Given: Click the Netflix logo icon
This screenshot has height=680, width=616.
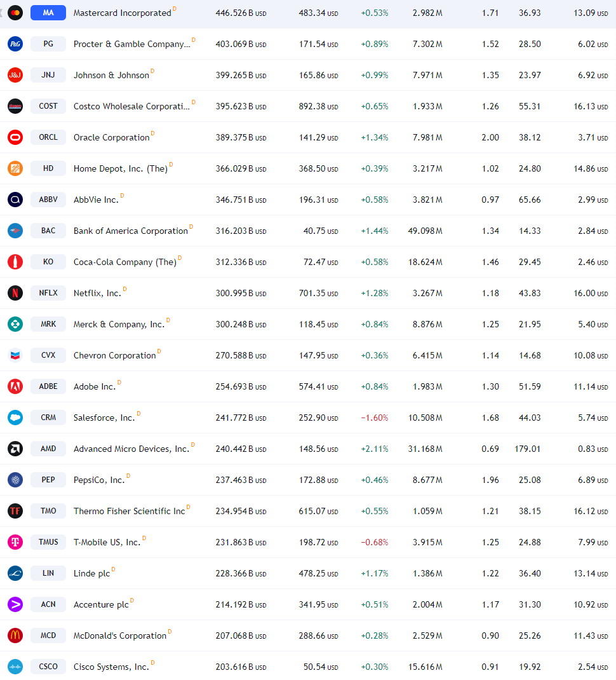Looking at the screenshot, I should (x=15, y=293).
